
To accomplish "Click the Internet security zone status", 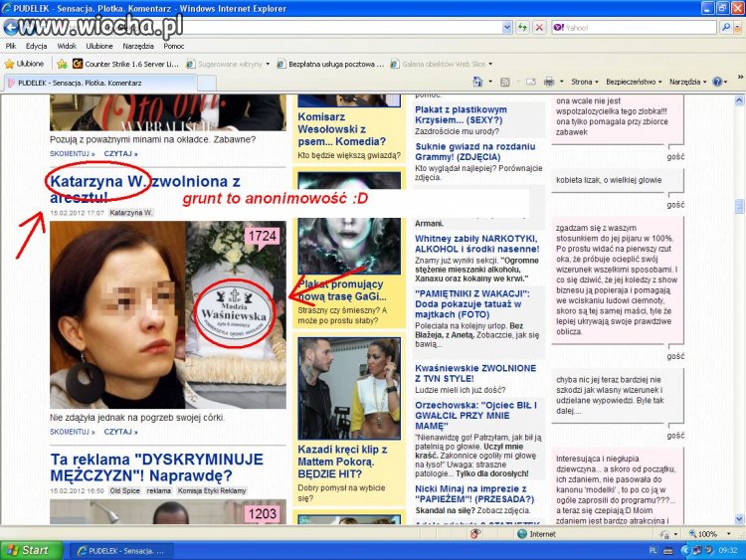I will tap(536, 534).
